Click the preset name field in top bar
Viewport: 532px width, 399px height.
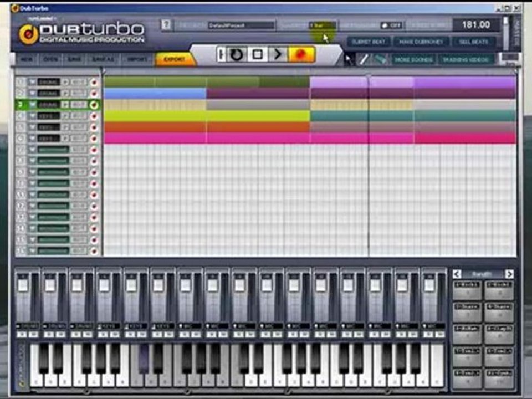[x=241, y=25]
